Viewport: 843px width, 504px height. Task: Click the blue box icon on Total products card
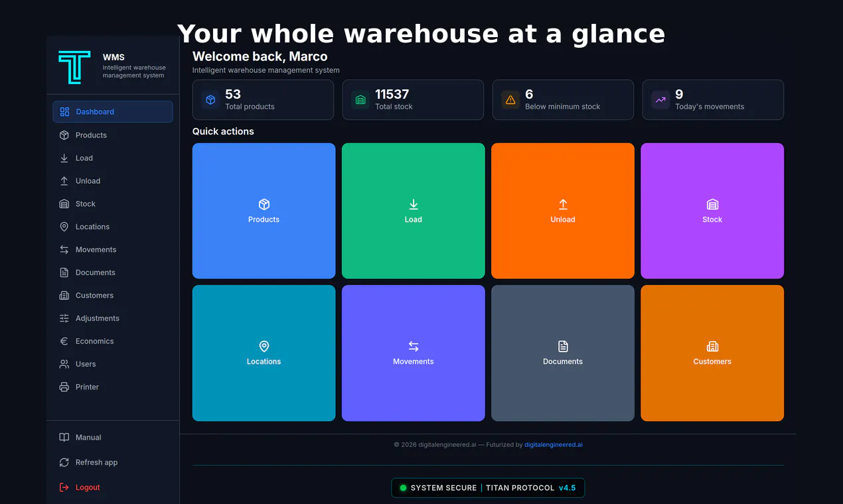210,99
